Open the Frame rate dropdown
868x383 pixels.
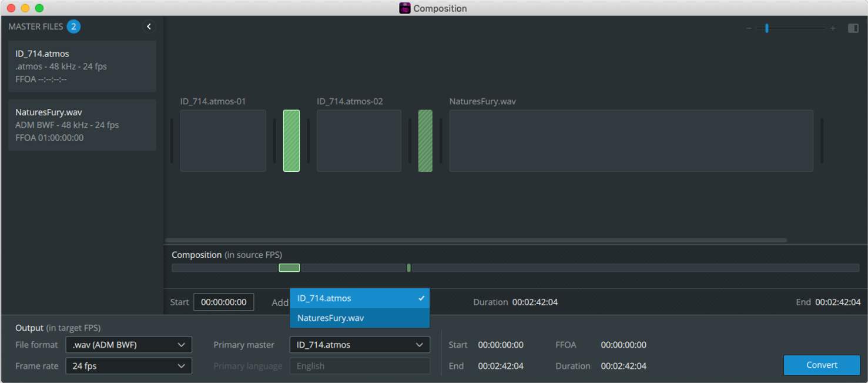[x=129, y=366]
